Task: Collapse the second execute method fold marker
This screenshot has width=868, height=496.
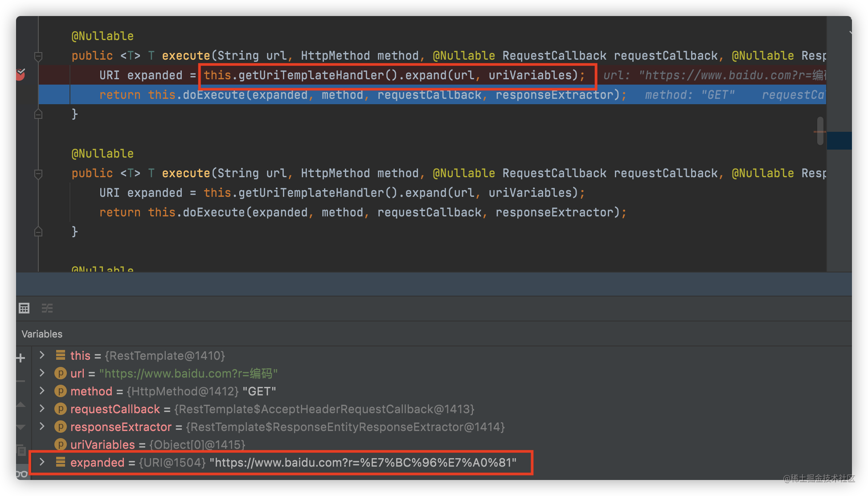Action: click(38, 174)
